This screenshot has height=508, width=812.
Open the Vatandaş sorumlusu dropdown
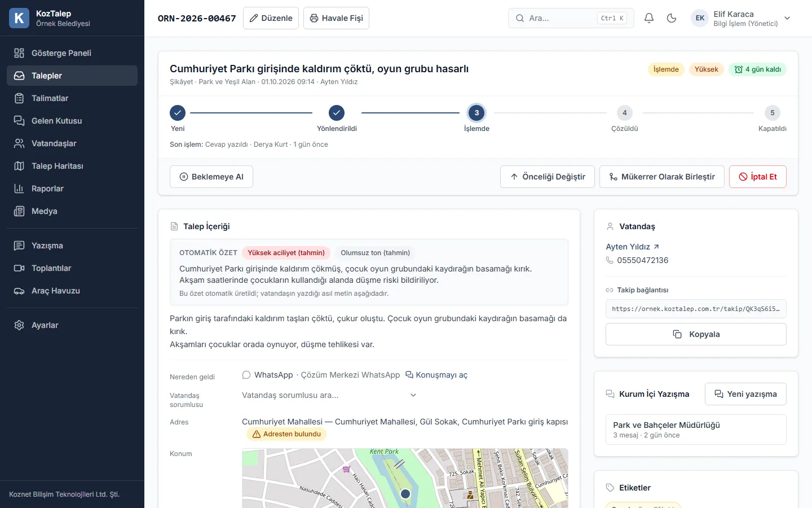point(329,395)
